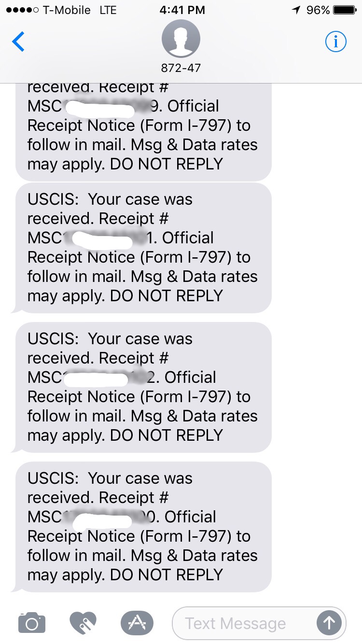Select the USCIS message with receipt ending in 2
This screenshot has width=362, height=644.
pyautogui.click(x=143, y=387)
